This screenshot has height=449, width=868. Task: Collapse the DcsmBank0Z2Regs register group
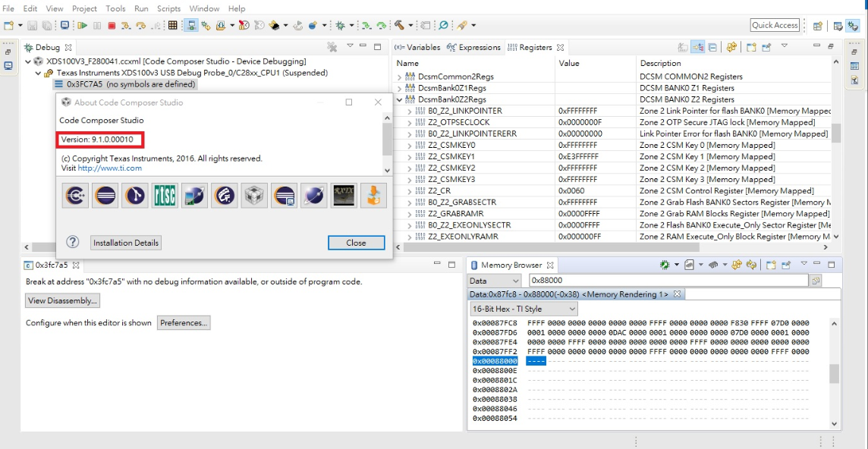(400, 99)
